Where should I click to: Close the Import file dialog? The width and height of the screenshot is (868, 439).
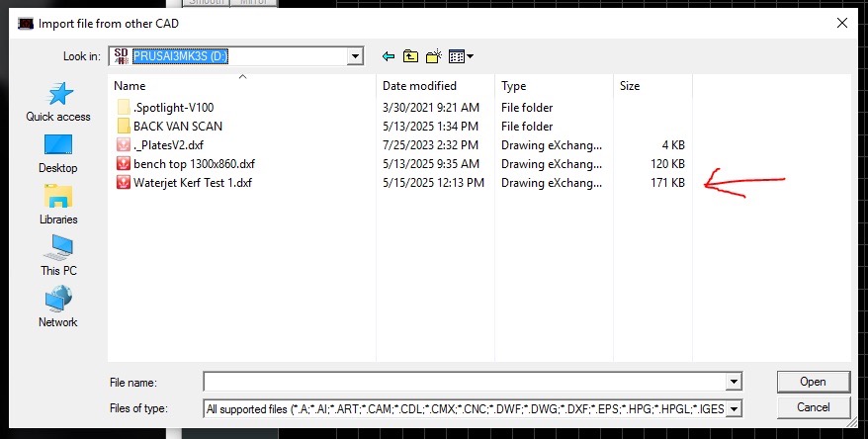[842, 24]
